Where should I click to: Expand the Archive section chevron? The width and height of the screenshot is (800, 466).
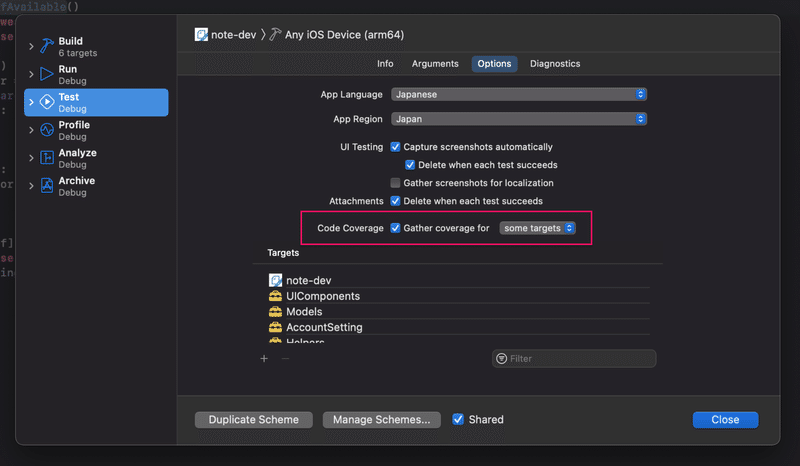coord(31,186)
